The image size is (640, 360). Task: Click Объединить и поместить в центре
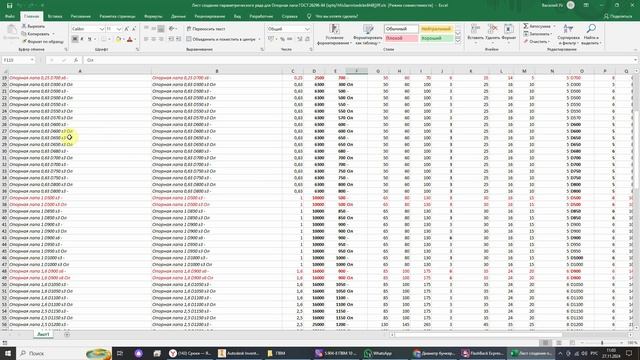tap(221, 39)
